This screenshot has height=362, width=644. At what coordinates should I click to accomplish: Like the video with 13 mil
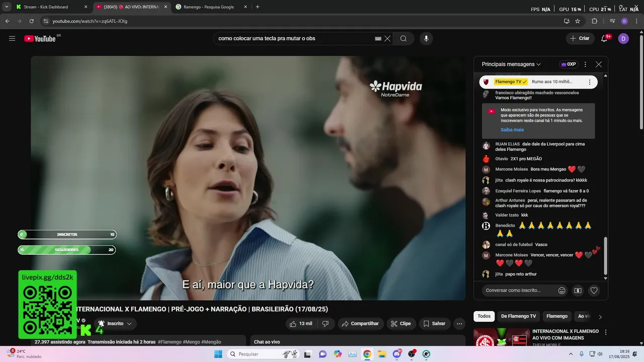point(301,324)
